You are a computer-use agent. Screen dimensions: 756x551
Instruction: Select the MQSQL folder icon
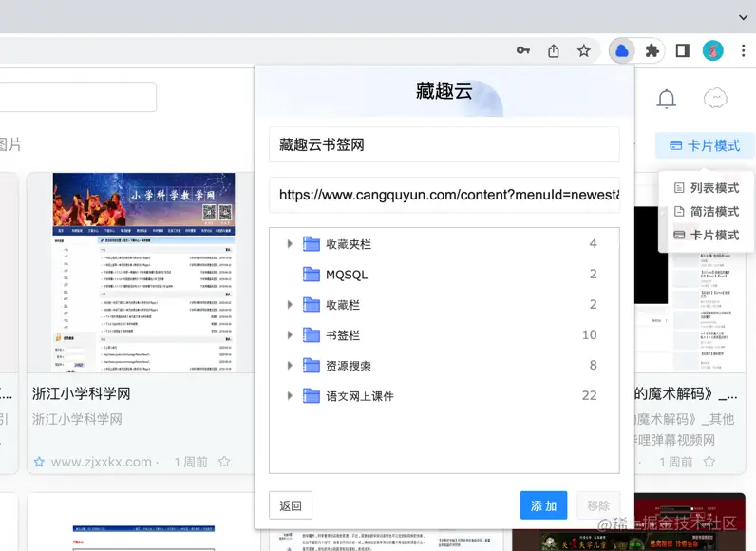point(311,275)
